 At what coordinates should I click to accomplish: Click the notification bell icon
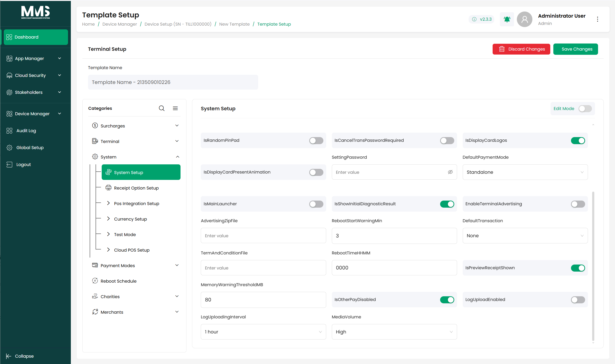(507, 19)
